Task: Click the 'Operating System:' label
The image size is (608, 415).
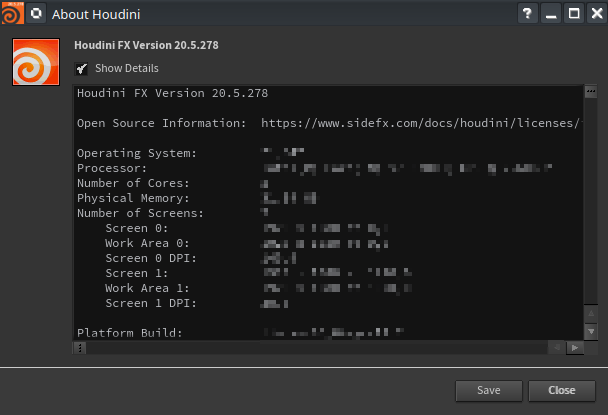Action: 137,154
